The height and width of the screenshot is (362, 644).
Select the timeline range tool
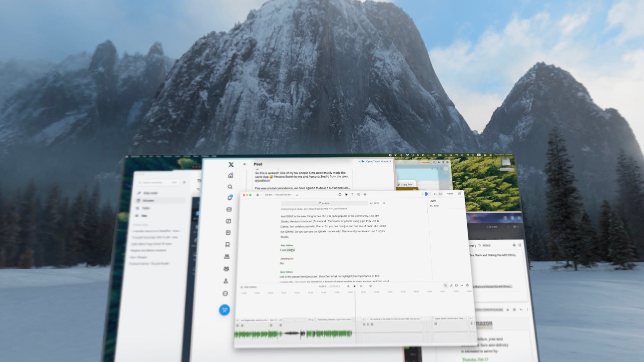456,285
